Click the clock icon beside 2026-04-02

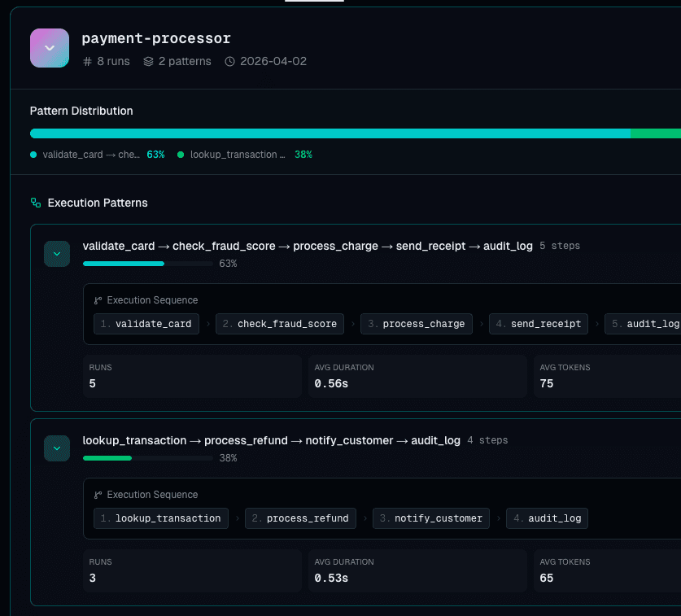click(229, 62)
